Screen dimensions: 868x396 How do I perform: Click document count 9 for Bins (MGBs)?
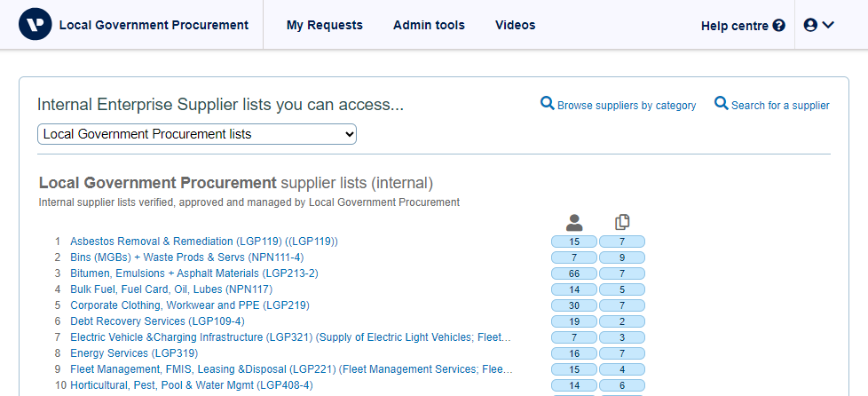coord(622,257)
